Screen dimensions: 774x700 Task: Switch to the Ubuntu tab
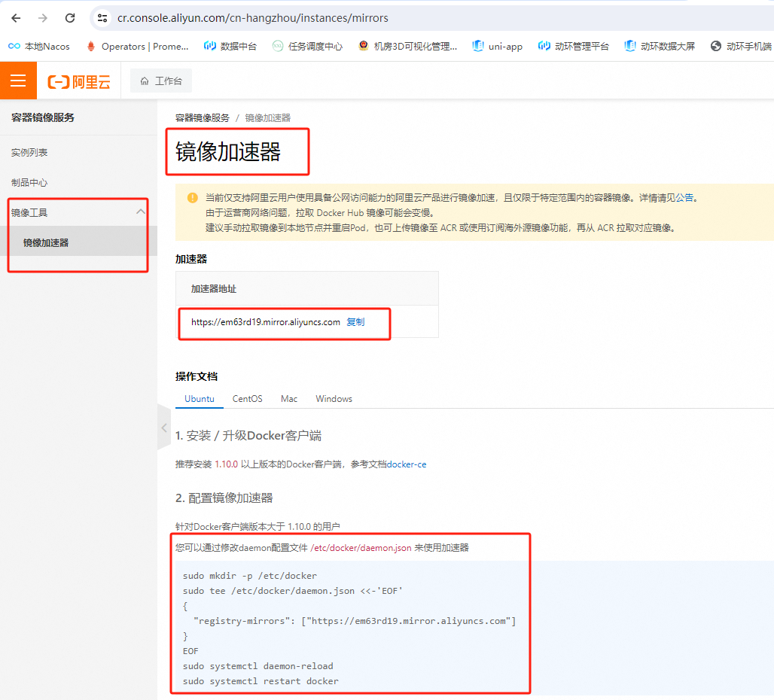pyautogui.click(x=200, y=399)
